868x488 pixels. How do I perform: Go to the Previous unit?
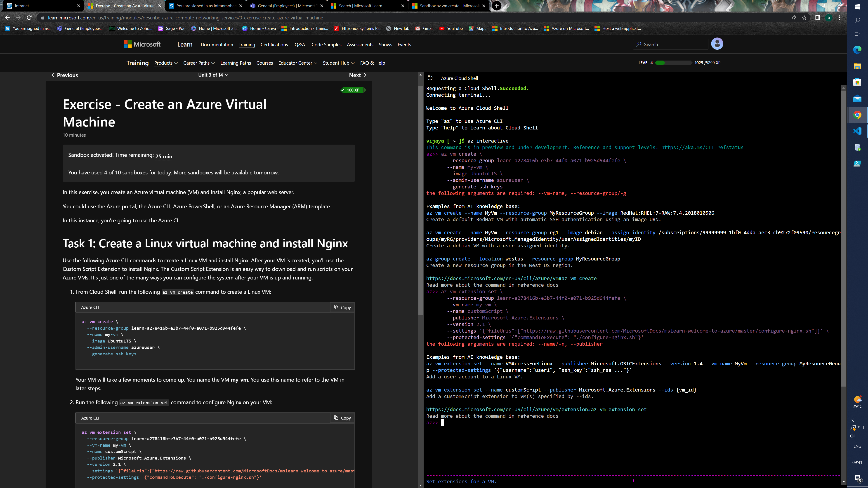64,75
